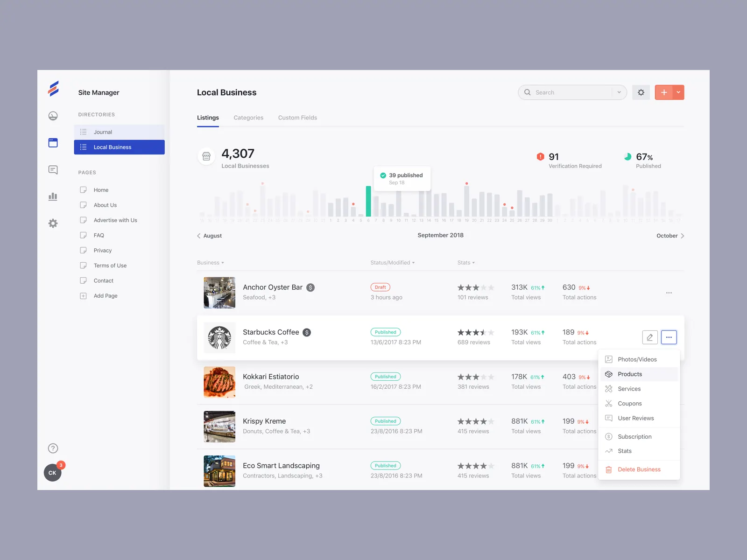Expand the dropdown arrow beside the plus button
Screen dimensions: 747x560
[x=678, y=92]
